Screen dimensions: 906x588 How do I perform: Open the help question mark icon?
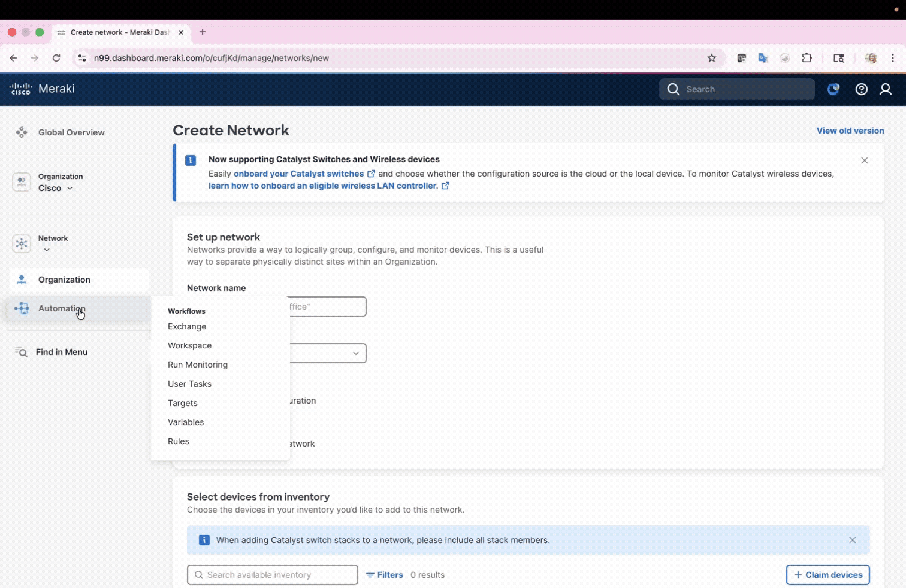click(861, 89)
